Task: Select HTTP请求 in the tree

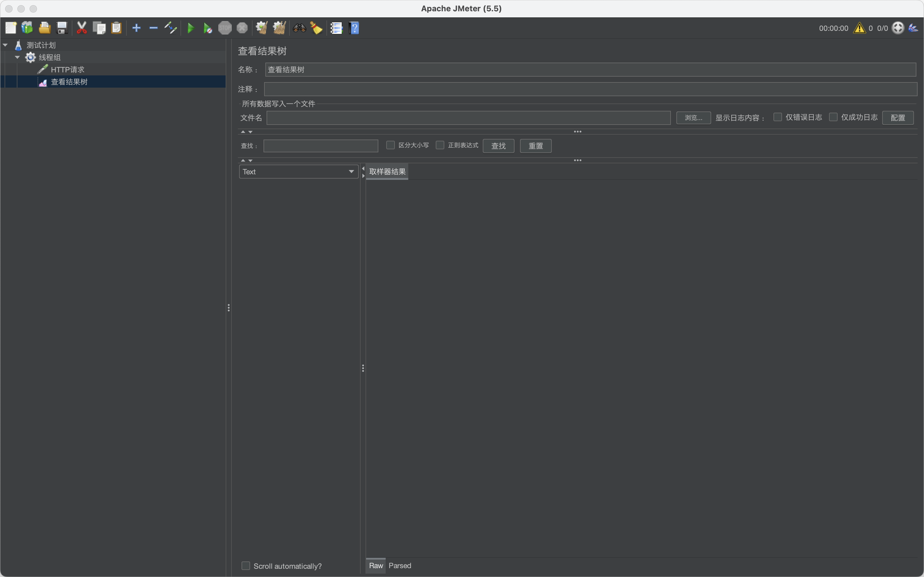Action: [67, 70]
